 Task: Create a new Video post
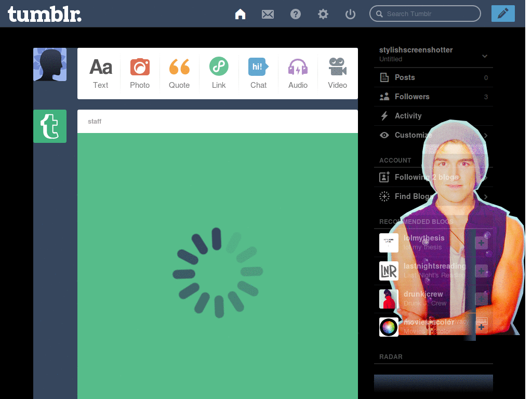click(x=337, y=73)
